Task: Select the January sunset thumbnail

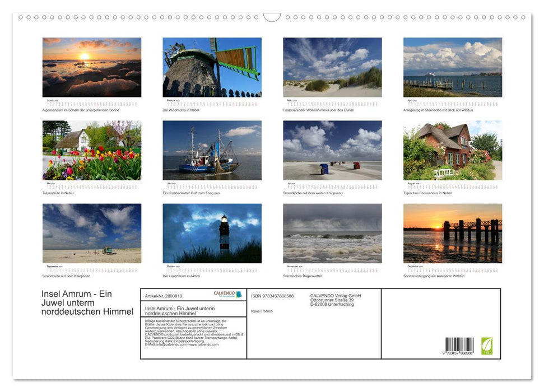Action: coord(91,67)
